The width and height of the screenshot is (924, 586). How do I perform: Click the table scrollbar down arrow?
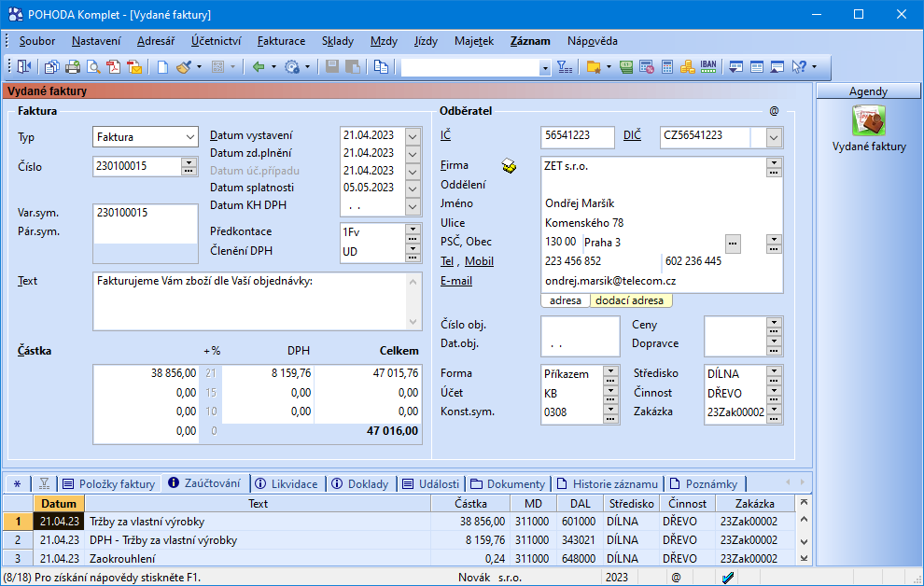click(804, 541)
